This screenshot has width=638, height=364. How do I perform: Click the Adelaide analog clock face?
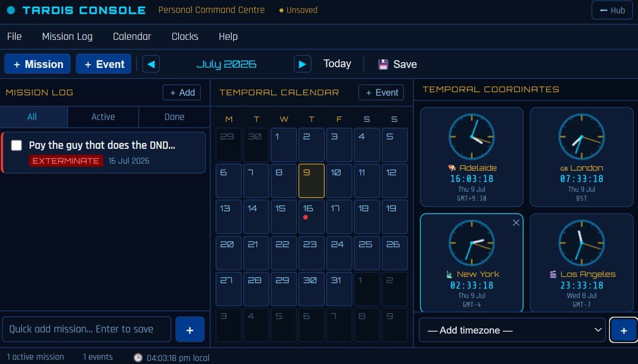pos(472,137)
